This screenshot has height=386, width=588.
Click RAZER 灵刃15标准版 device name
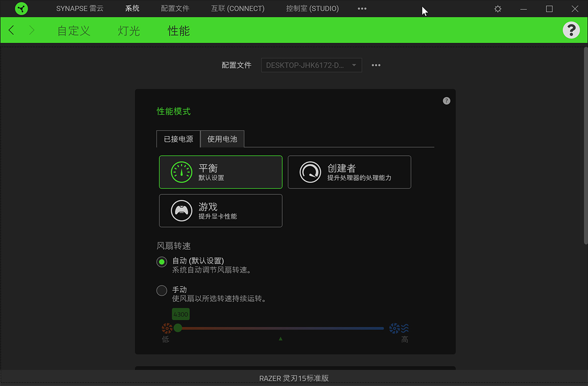[294, 378]
